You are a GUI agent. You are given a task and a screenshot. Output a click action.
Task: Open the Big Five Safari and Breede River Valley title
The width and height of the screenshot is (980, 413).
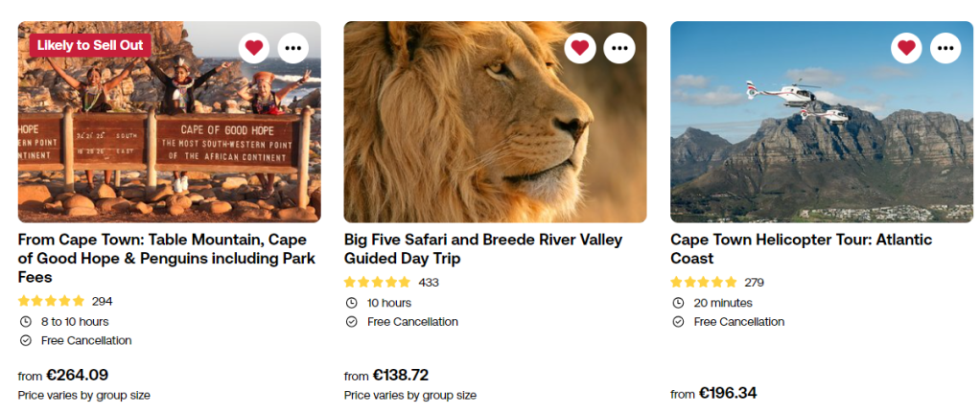[483, 249]
